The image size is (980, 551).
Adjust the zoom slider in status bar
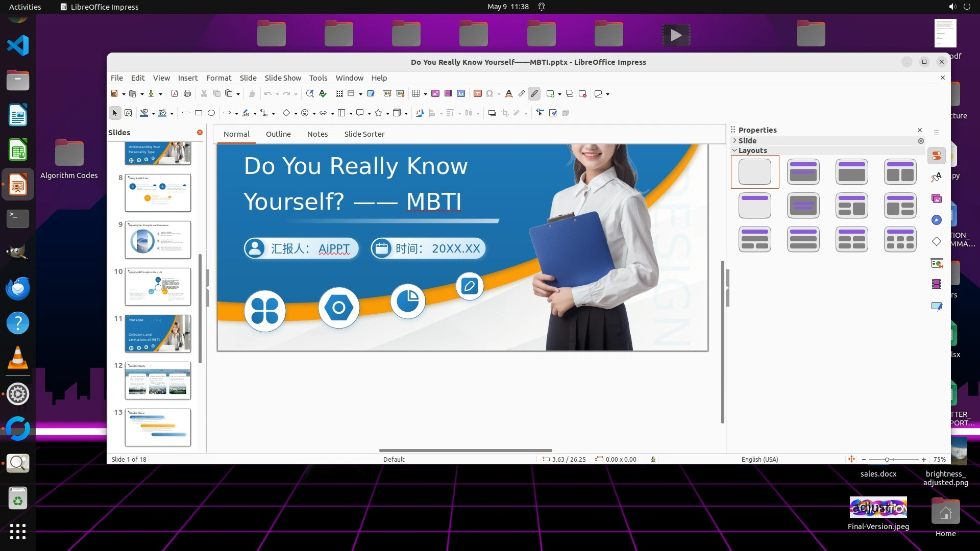[x=887, y=460]
